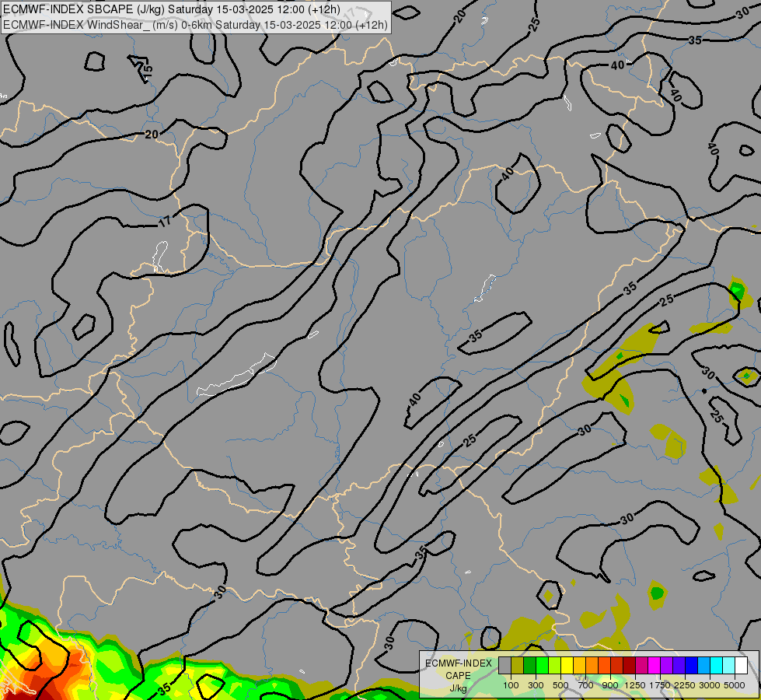
Task: Click the lime yellow-green legend swatch
Action: click(x=555, y=666)
